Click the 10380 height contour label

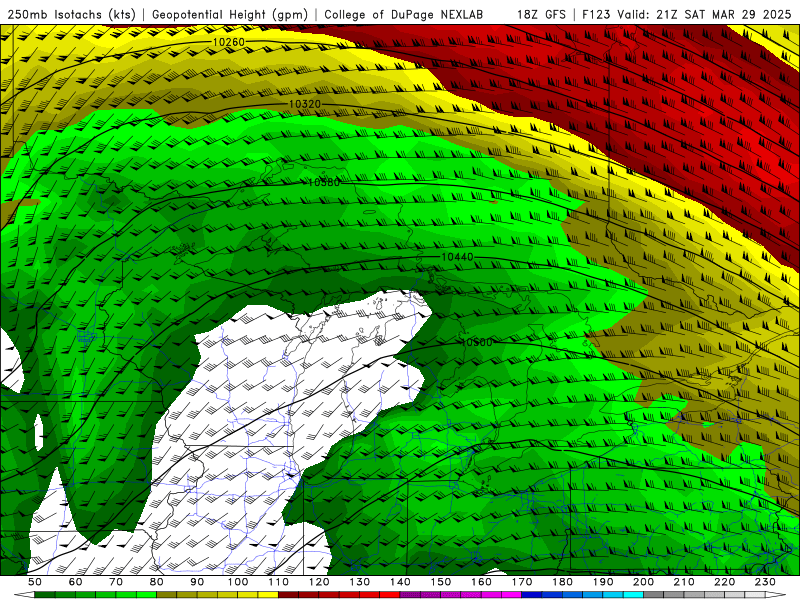pyautogui.click(x=324, y=182)
